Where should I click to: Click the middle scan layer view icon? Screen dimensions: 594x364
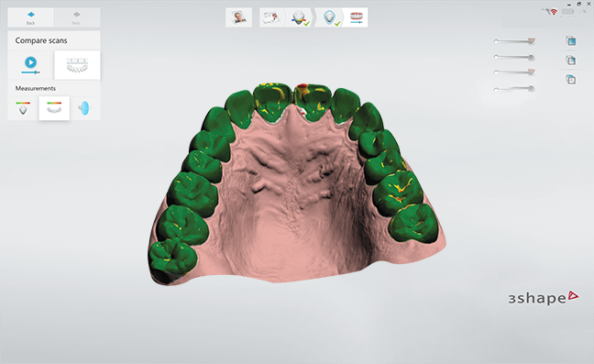(571, 60)
